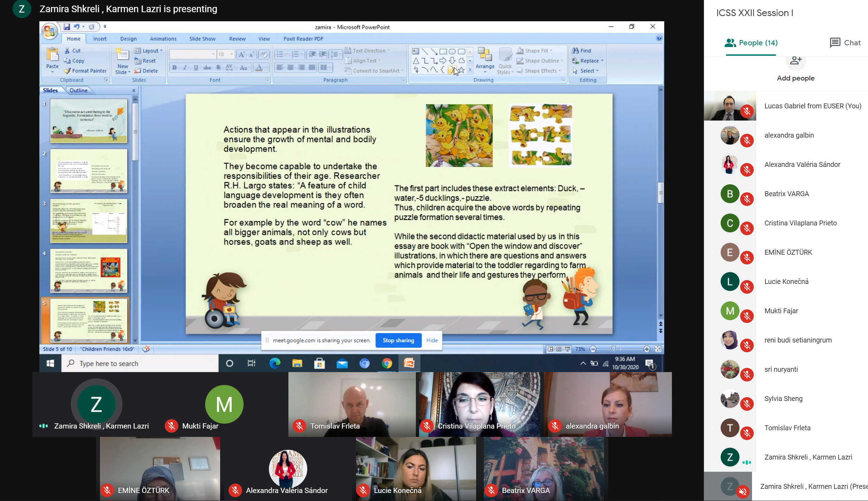Click the Office button logo
Screen dimensions: 868x501
(49, 32)
